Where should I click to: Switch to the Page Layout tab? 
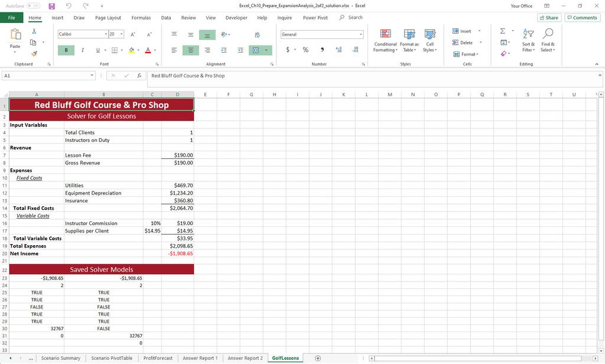tap(108, 18)
